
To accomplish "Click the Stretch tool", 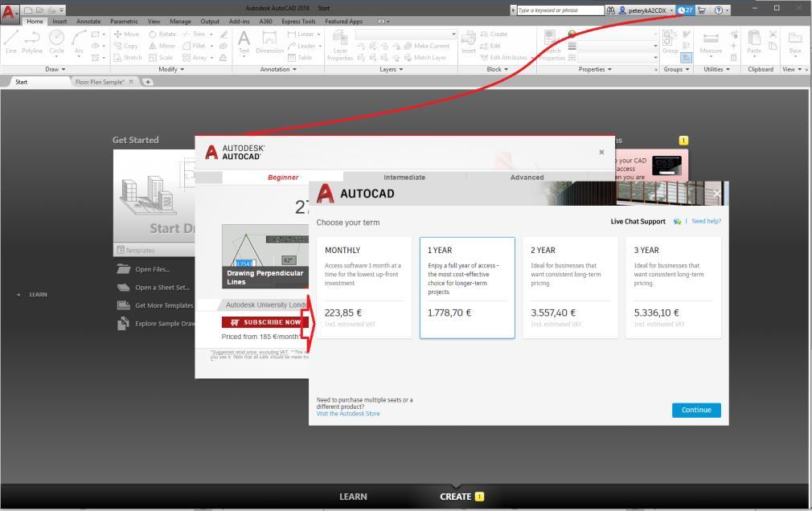I will 127,58.
